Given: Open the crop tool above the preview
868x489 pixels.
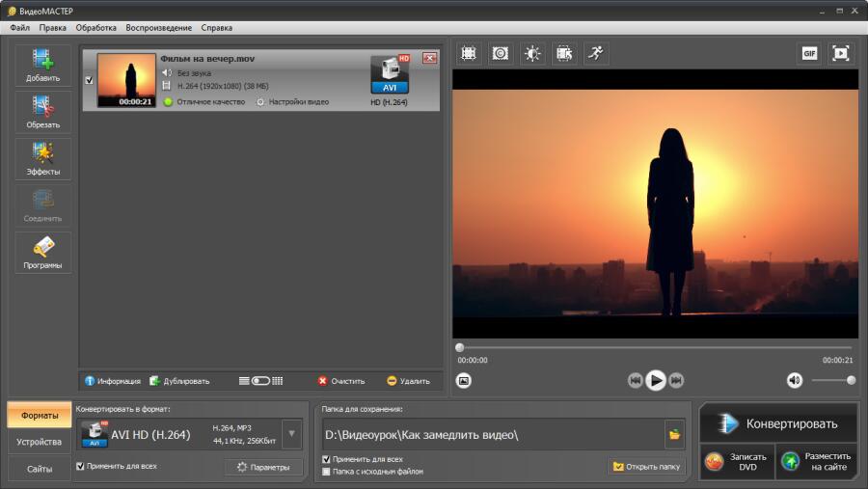Looking at the screenshot, I should [x=469, y=53].
